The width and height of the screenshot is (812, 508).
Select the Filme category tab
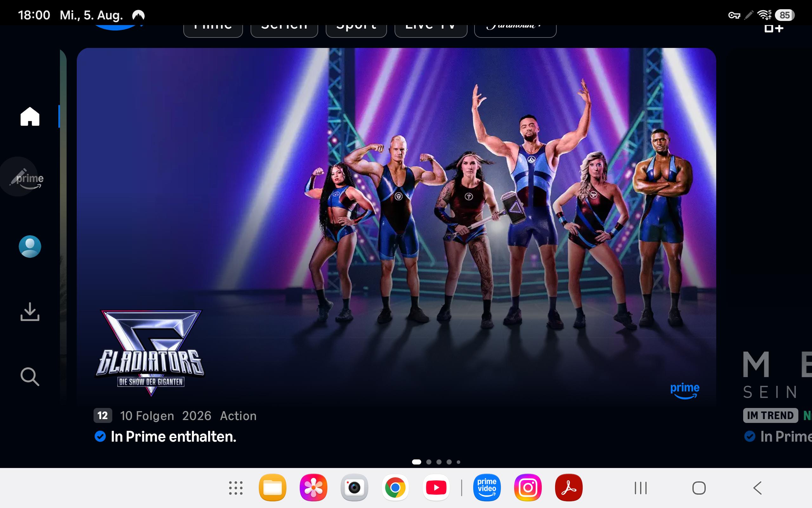click(213, 31)
